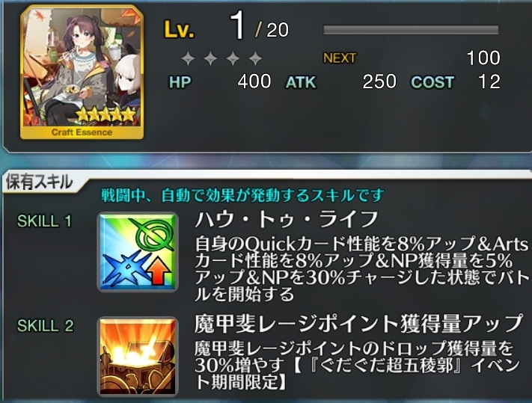Click the five gold stars on card

106,114
